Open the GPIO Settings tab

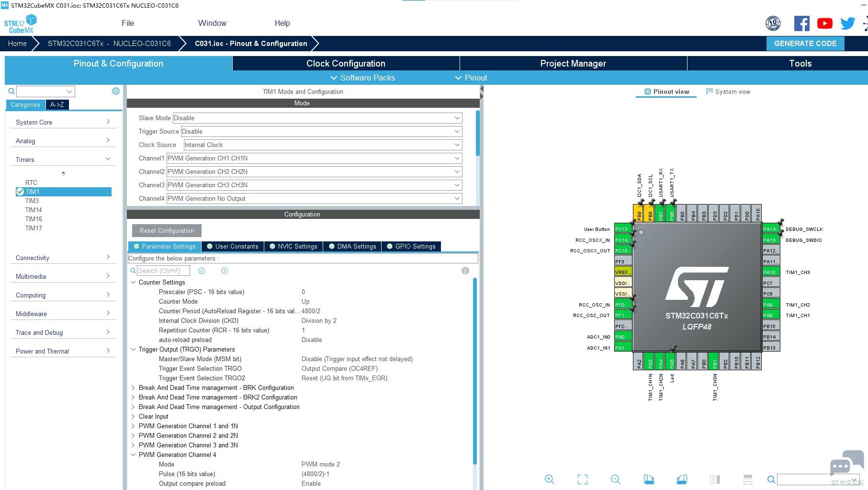pos(411,246)
